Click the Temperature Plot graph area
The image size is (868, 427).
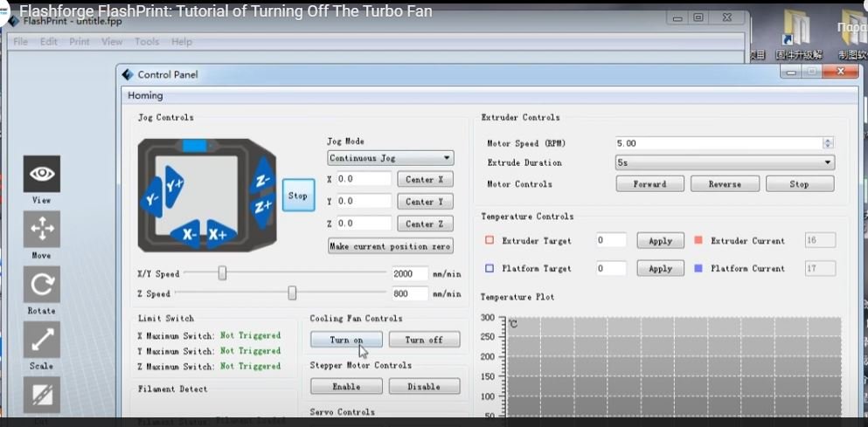pos(674,368)
